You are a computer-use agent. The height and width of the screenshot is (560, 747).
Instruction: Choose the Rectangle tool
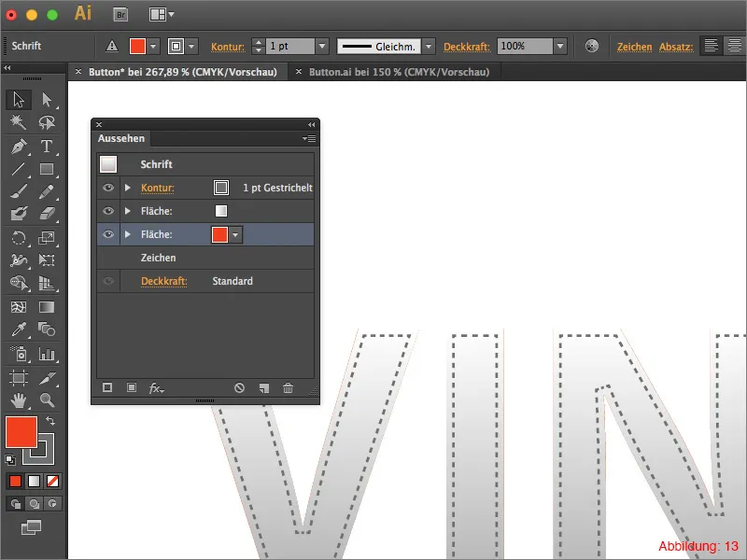pos(46,169)
